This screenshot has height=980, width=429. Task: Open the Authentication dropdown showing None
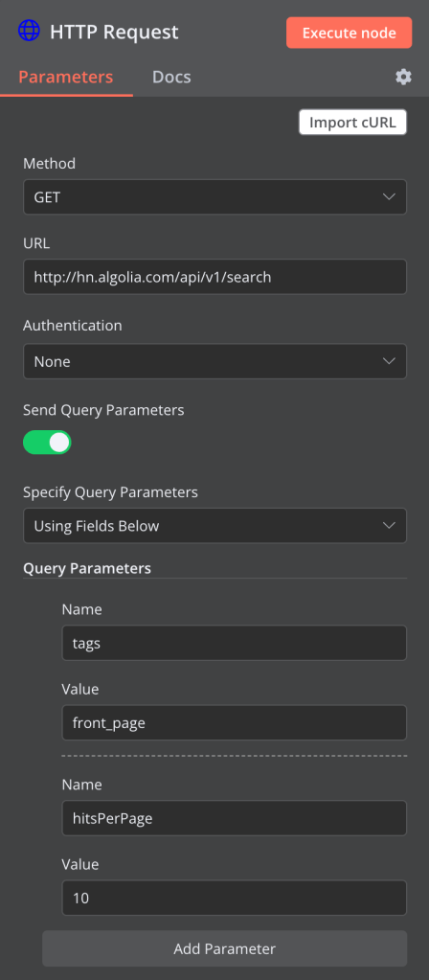click(x=214, y=361)
